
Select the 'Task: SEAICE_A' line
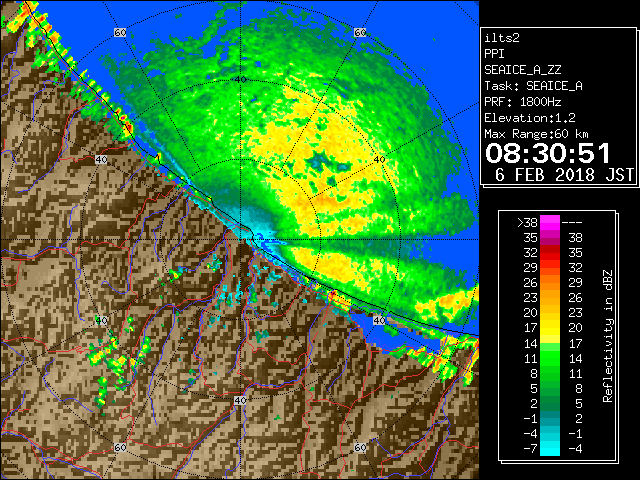(533, 86)
